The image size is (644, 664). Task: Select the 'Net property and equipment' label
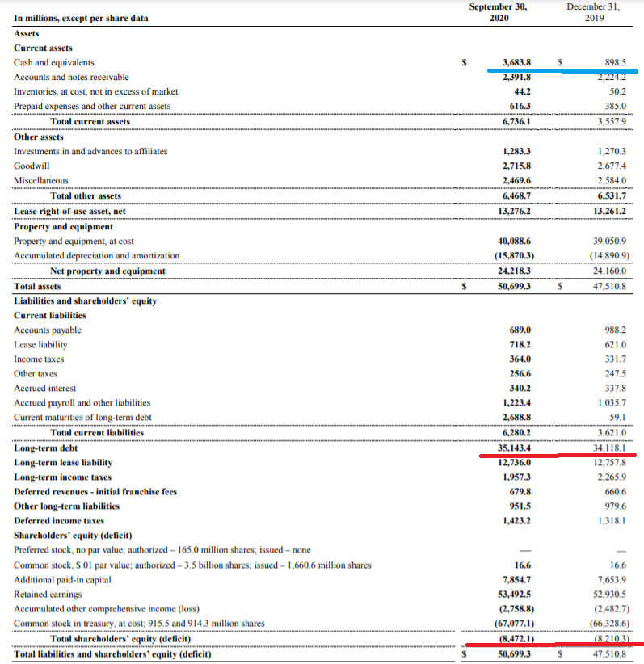(x=107, y=271)
